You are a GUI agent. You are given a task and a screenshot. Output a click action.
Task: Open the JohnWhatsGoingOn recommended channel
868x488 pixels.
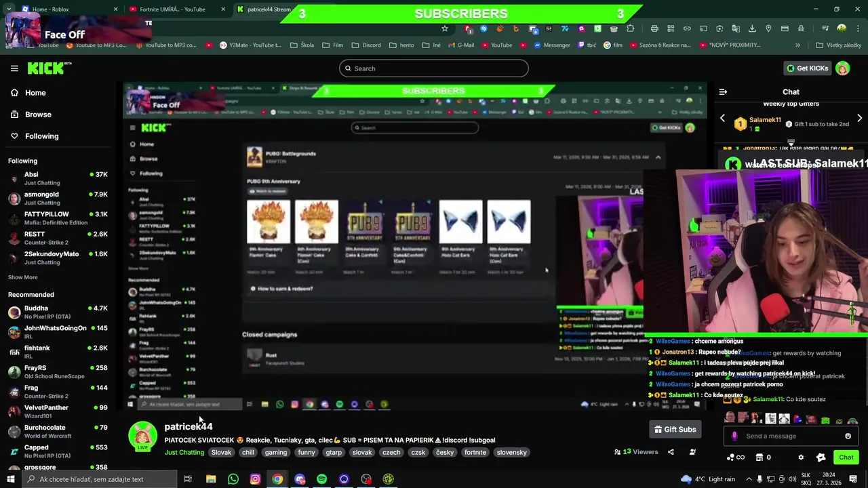click(58, 331)
